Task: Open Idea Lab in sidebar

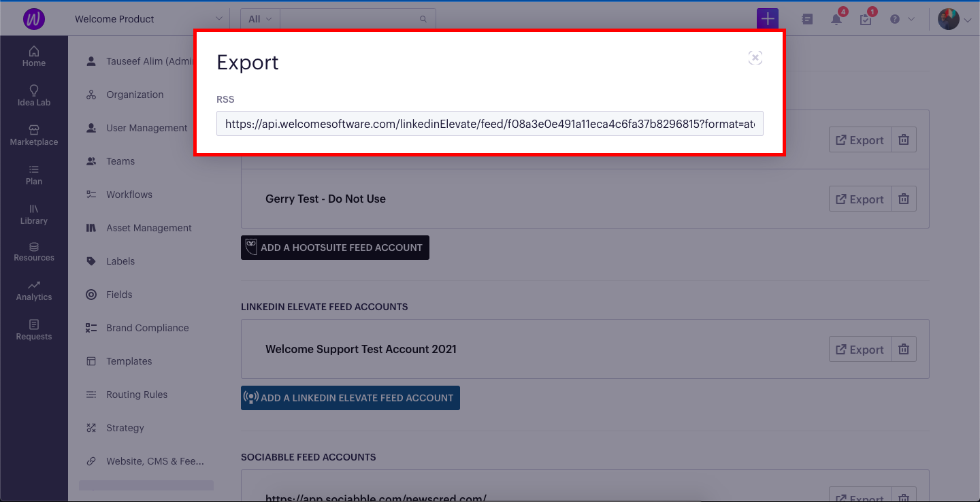Action: click(x=34, y=96)
